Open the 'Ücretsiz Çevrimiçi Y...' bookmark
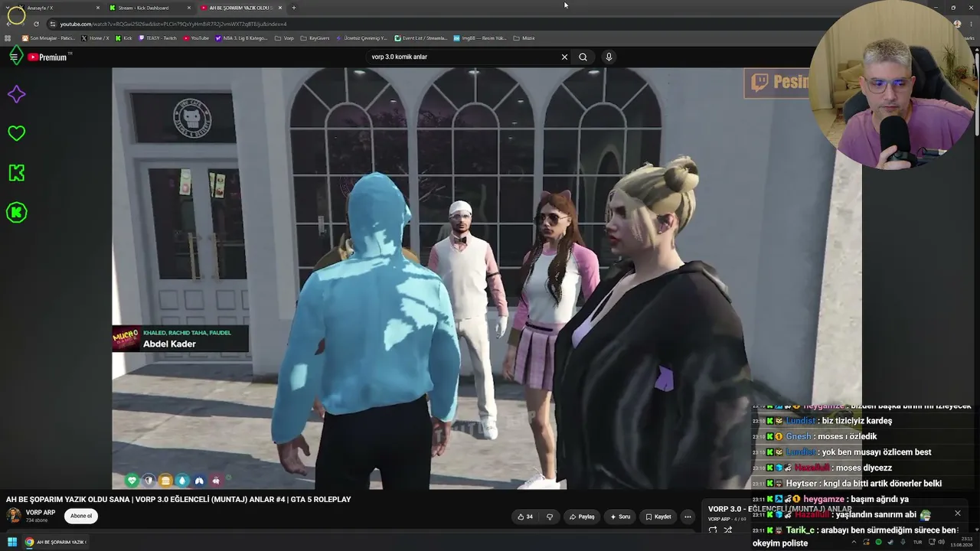This screenshot has height=551, width=980. pyautogui.click(x=362, y=38)
